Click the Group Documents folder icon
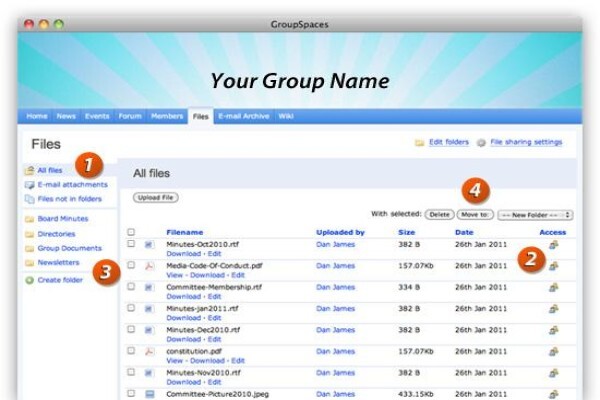The height and width of the screenshot is (400, 600). click(29, 249)
